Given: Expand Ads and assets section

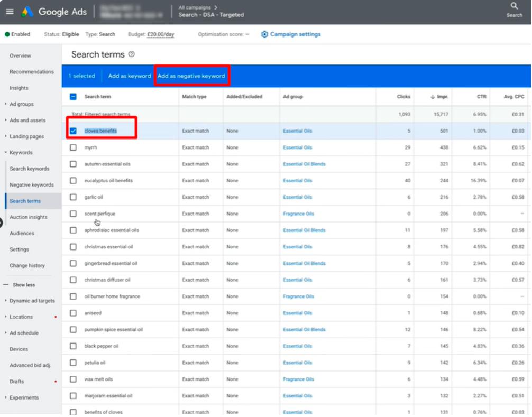Looking at the screenshot, I should [6, 121].
